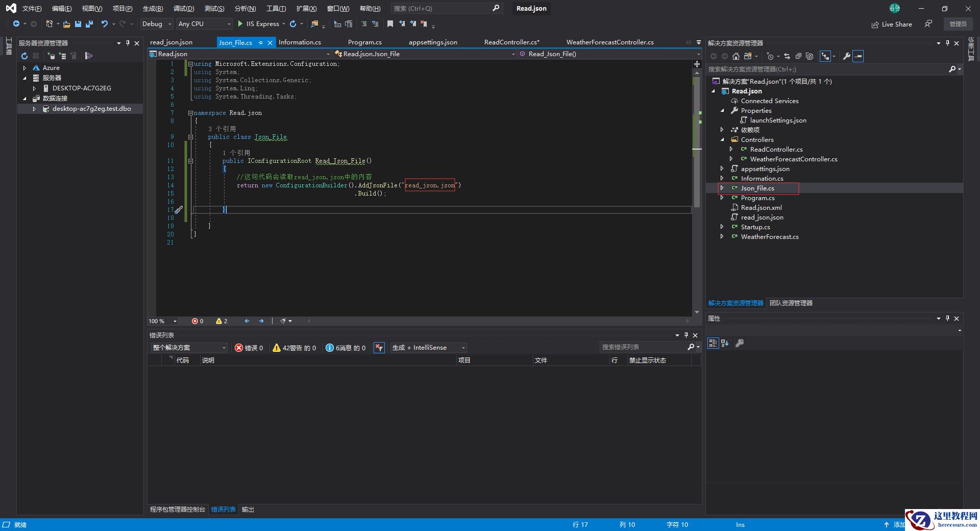This screenshot has width=980, height=531.
Task: Click Collapse All icon in Solution Explorer
Action: pyautogui.click(x=798, y=56)
